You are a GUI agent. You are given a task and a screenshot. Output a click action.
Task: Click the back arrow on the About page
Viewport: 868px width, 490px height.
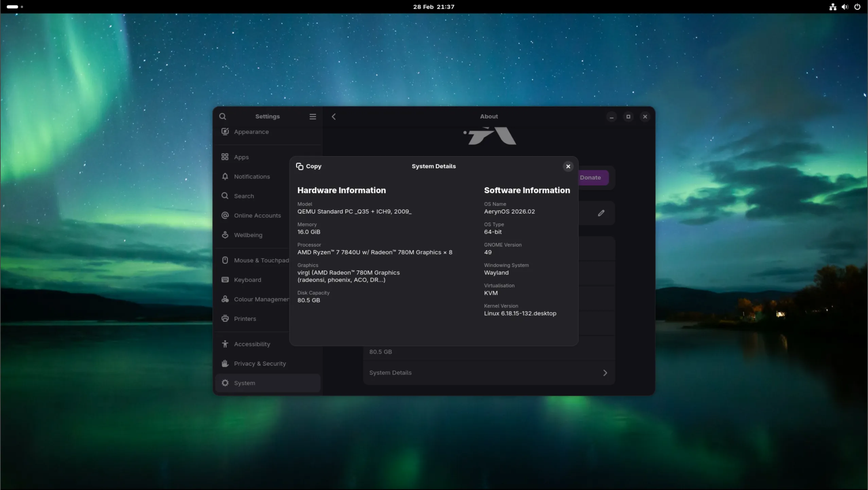pyautogui.click(x=334, y=116)
